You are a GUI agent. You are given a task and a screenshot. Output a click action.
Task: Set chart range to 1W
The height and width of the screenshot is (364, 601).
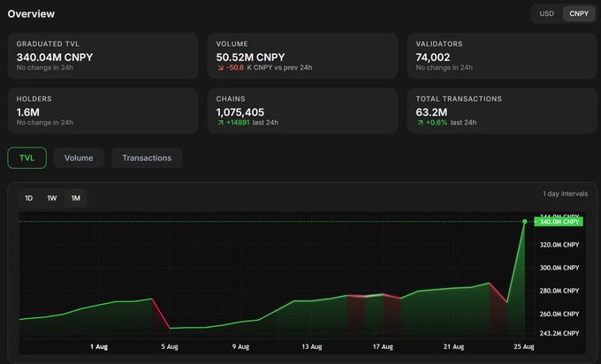(x=52, y=198)
